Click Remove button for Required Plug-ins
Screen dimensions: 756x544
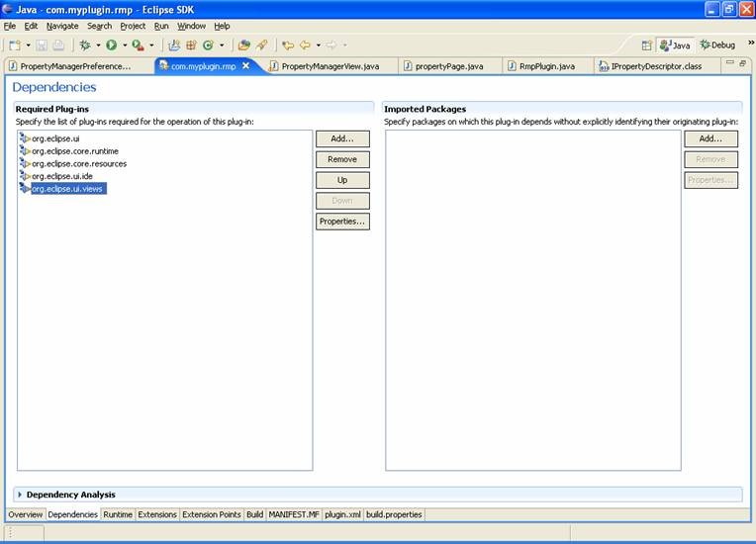pyautogui.click(x=342, y=159)
